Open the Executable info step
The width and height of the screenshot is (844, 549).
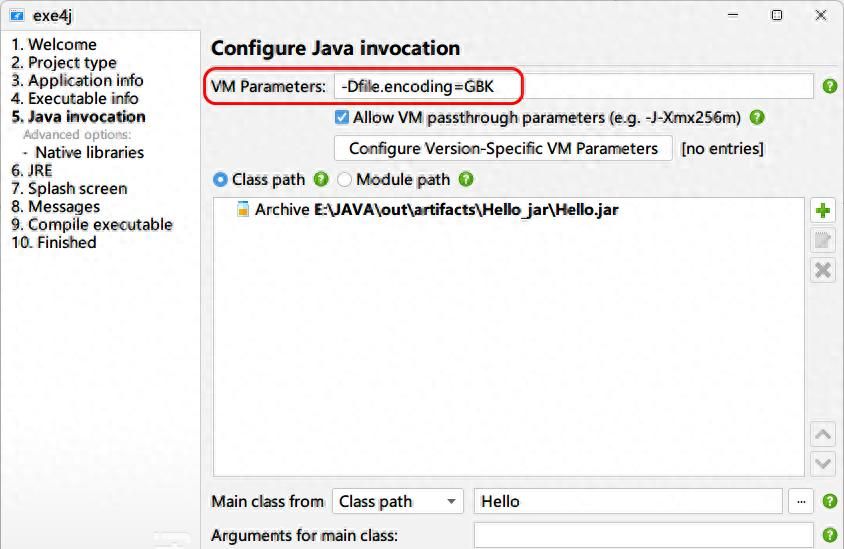tap(75, 98)
